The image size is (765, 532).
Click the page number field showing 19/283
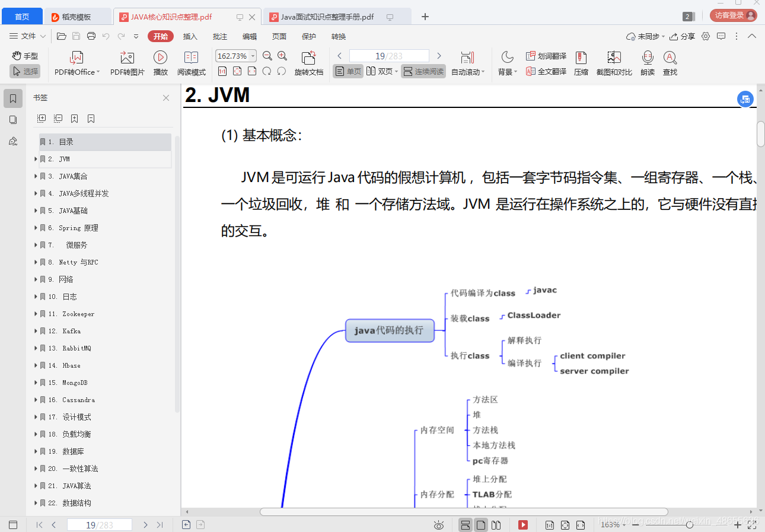[x=388, y=55]
